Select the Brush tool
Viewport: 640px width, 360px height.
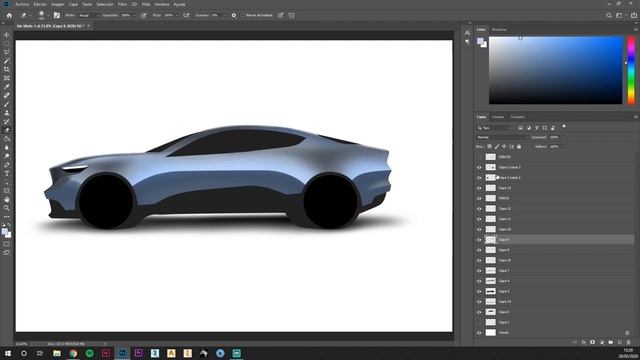tap(7, 104)
